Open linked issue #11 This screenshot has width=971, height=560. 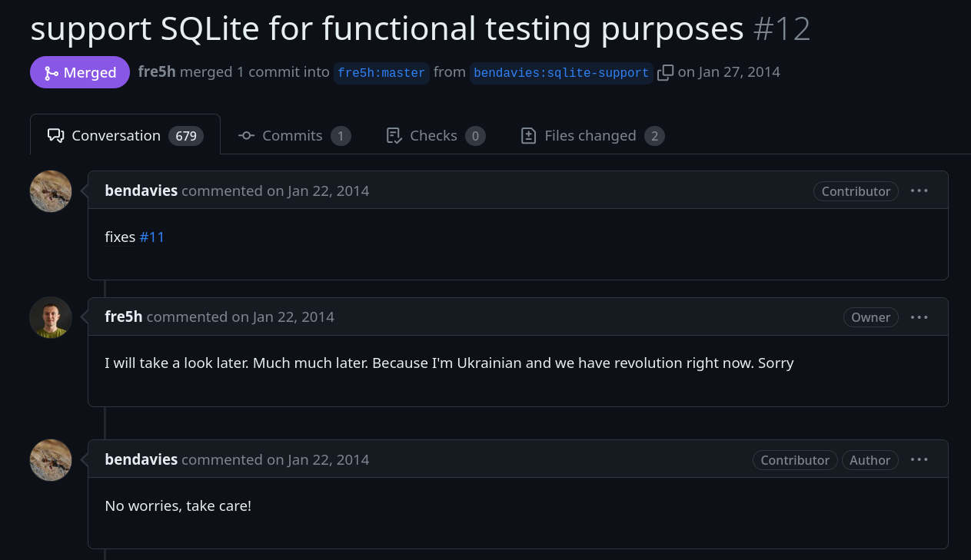[152, 237]
